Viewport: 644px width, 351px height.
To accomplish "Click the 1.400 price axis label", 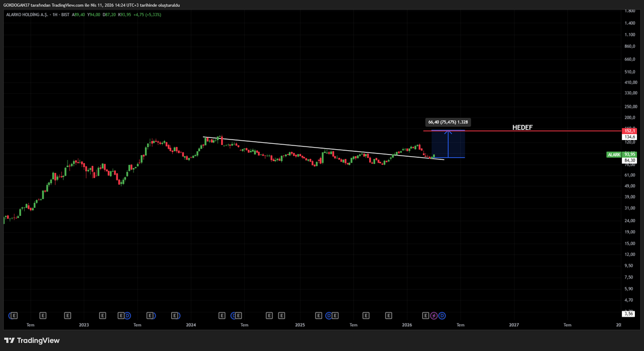I will coord(630,23).
